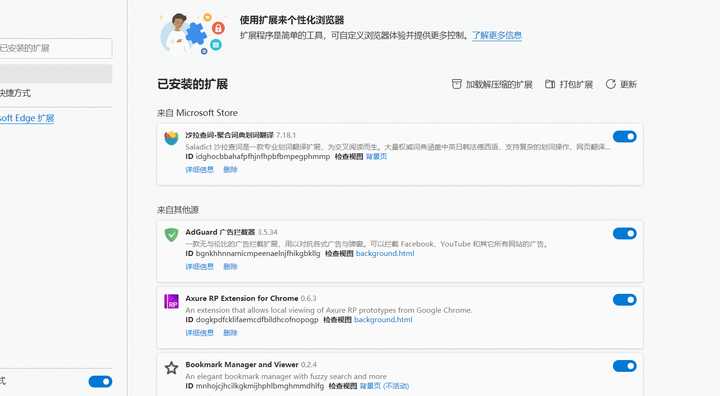The height and width of the screenshot is (396, 720).
Task: Click the 来自 Microsoft Store section label
Action: coord(197,113)
